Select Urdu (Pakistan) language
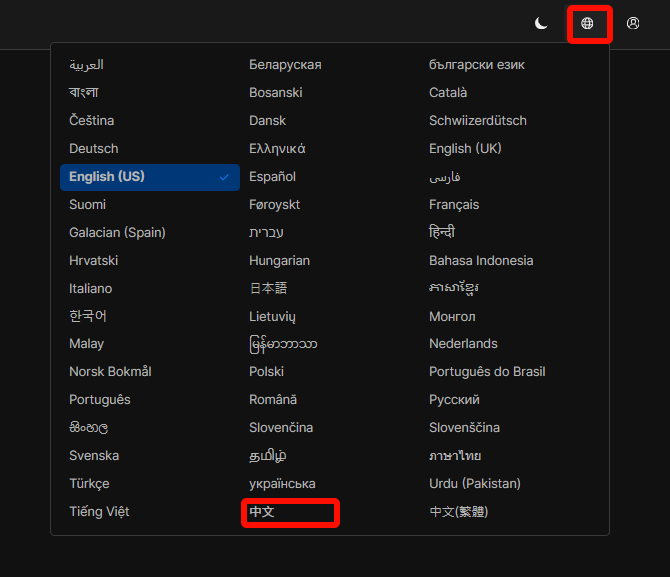Viewport: 670px width, 577px height. pyautogui.click(x=475, y=484)
